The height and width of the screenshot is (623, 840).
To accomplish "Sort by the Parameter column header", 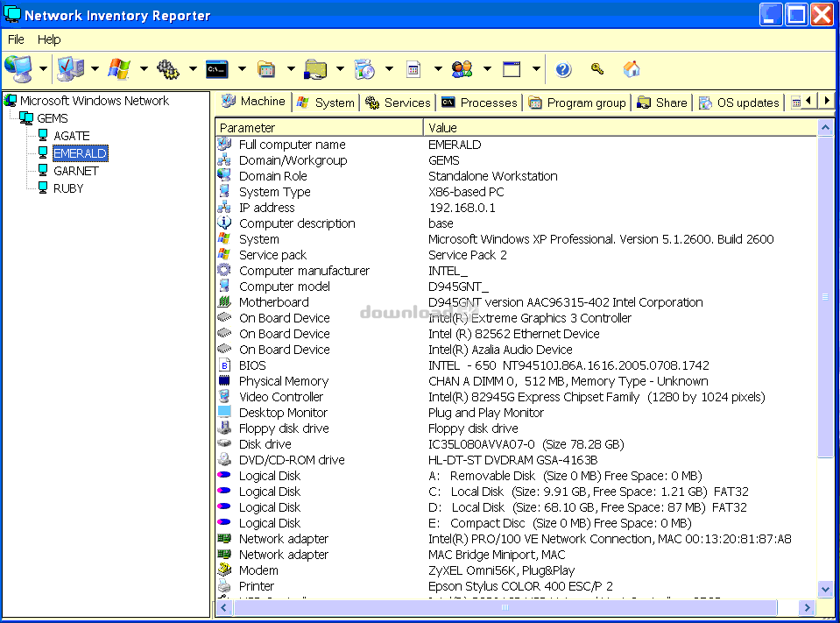I will pyautogui.click(x=320, y=128).
